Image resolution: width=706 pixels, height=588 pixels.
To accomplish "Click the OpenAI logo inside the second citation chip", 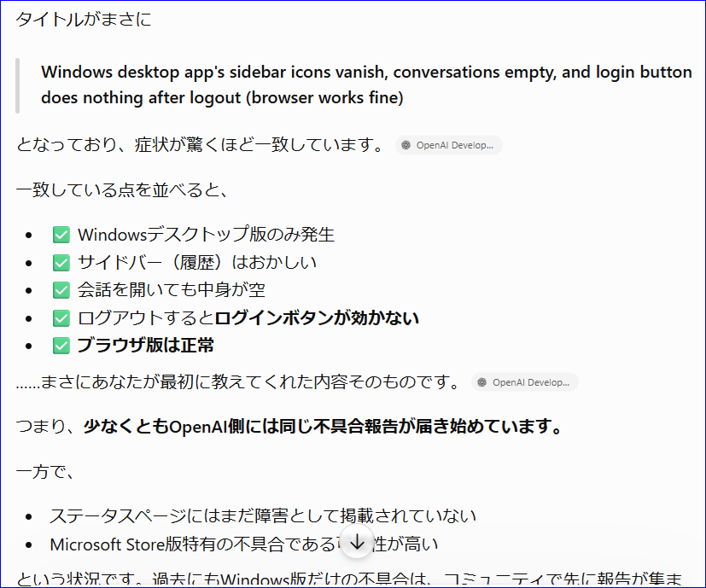I will (x=482, y=382).
